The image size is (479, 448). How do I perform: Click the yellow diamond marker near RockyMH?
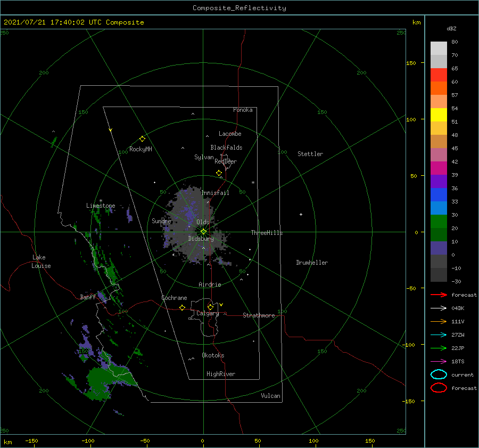[x=142, y=139]
